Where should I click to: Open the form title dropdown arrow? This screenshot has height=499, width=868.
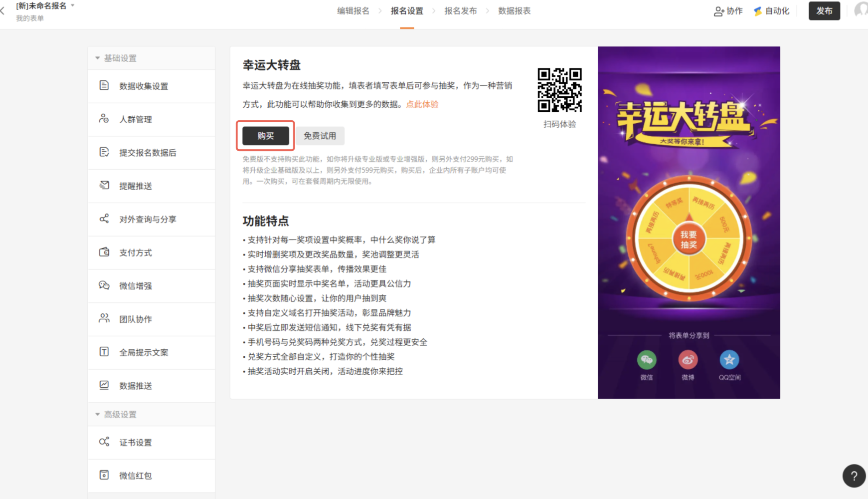[73, 5]
